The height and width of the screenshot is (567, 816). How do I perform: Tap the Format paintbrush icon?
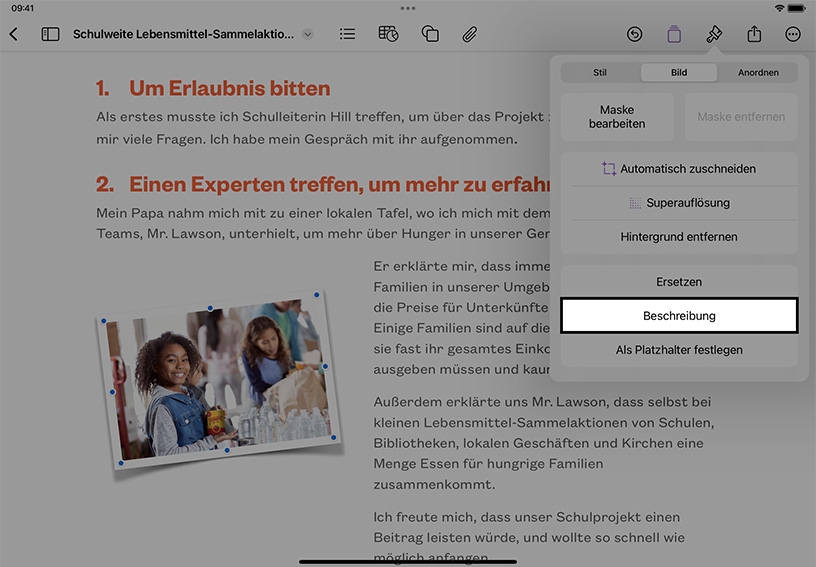coord(714,34)
